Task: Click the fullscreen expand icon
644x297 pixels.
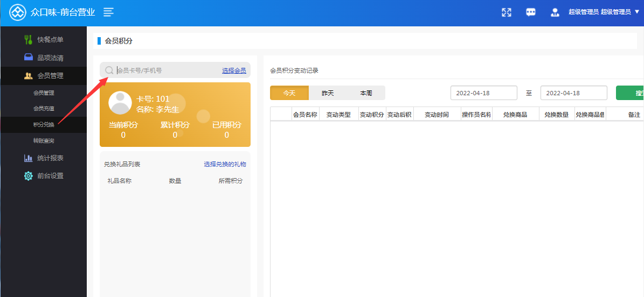Action: (x=506, y=12)
